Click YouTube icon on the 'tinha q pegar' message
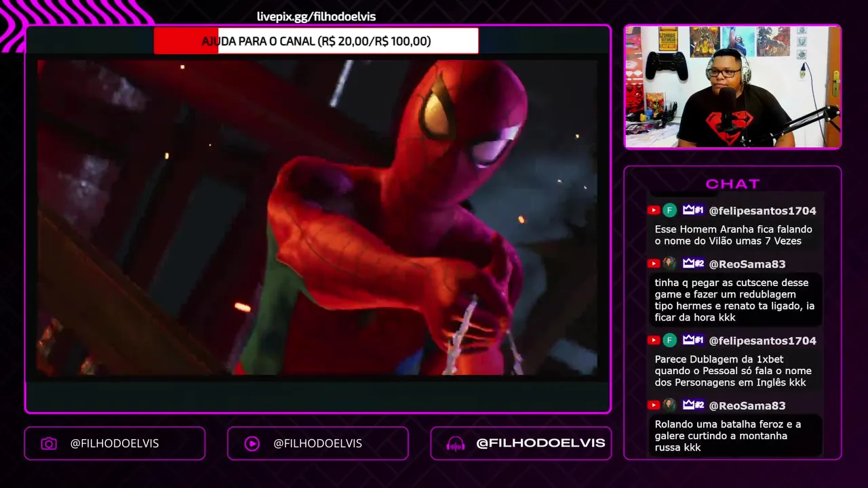This screenshot has width=868, height=488. click(x=654, y=264)
